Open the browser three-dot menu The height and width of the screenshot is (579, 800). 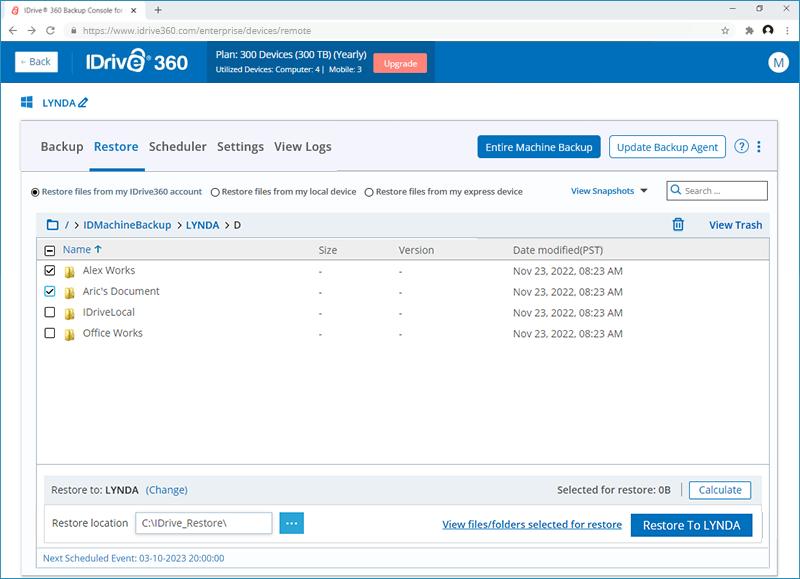pyautogui.click(x=787, y=31)
